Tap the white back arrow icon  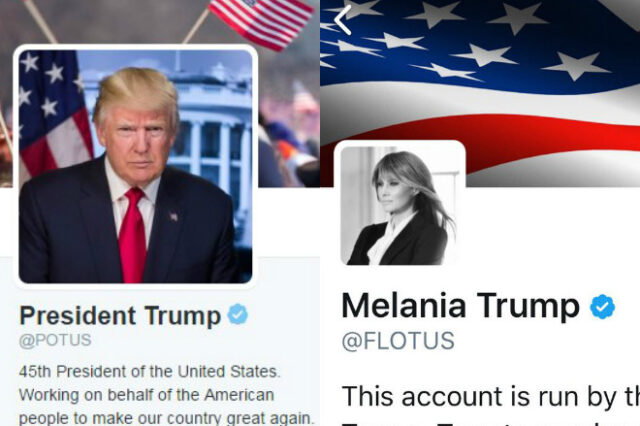pos(343,20)
